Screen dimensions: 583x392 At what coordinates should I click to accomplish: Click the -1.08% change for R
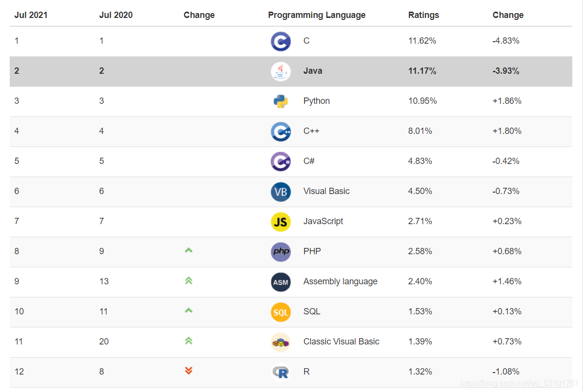click(x=506, y=372)
